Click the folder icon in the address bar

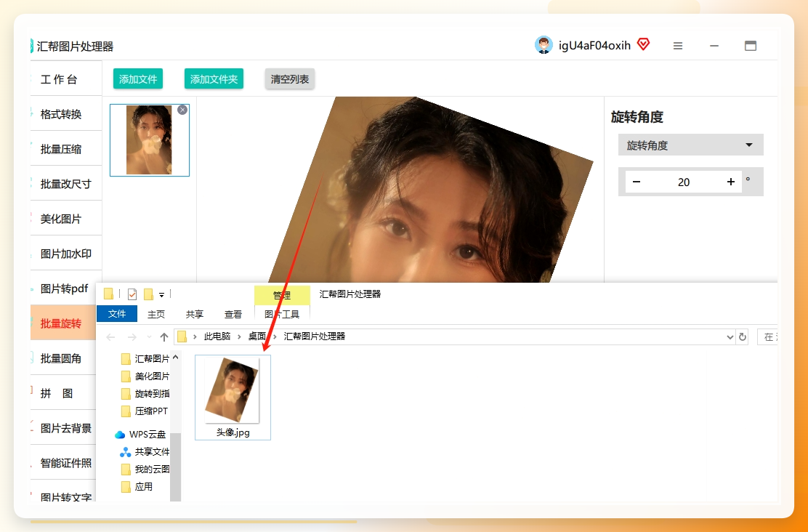(x=182, y=336)
